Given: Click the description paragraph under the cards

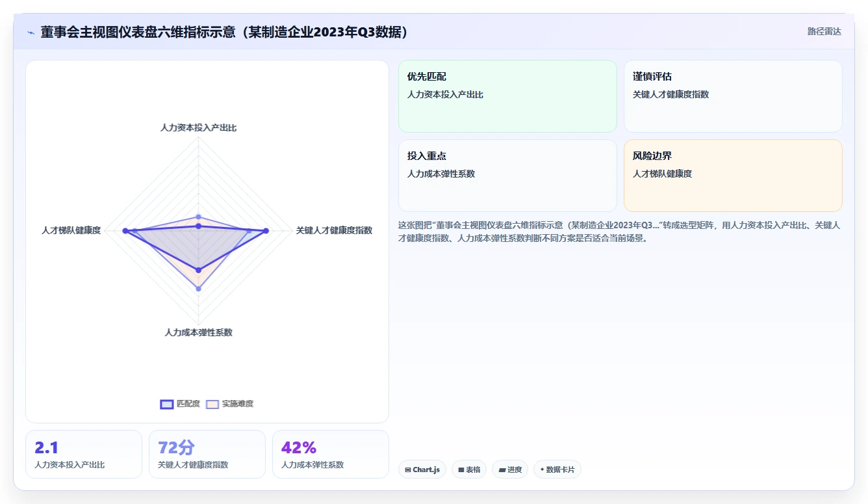Looking at the screenshot, I should point(620,232).
